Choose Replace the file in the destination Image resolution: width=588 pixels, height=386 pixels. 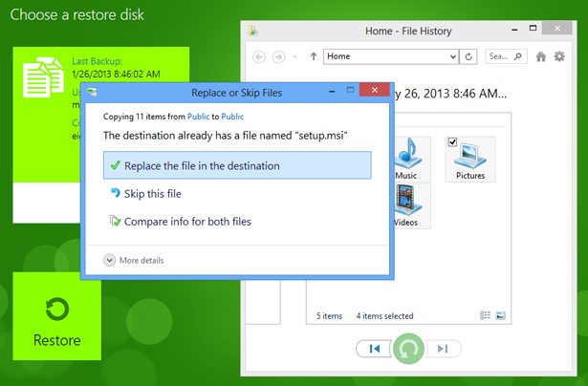[235, 165]
